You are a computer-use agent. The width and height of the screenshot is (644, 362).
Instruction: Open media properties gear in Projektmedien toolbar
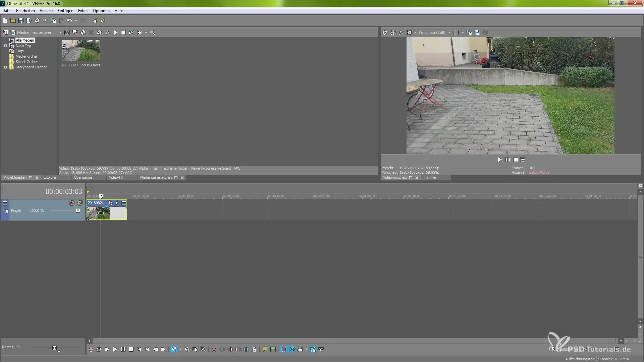pyautogui.click(x=99, y=33)
